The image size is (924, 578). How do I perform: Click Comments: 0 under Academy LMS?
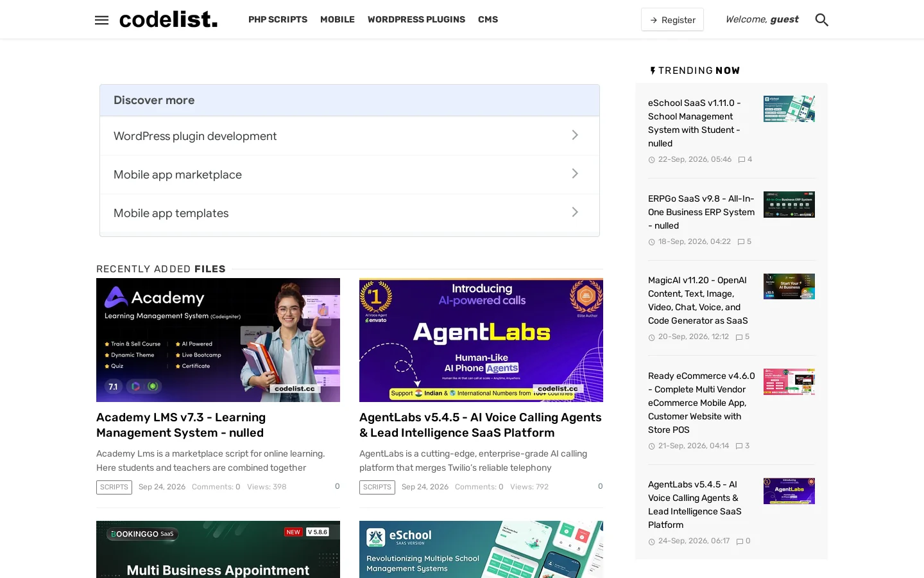pyautogui.click(x=216, y=487)
